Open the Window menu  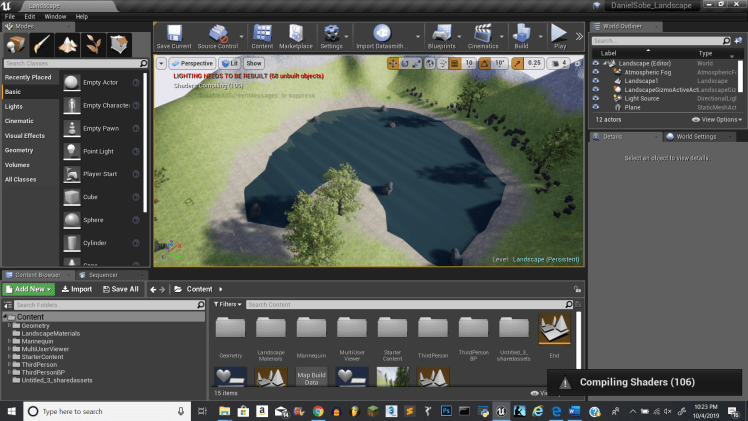[55, 16]
